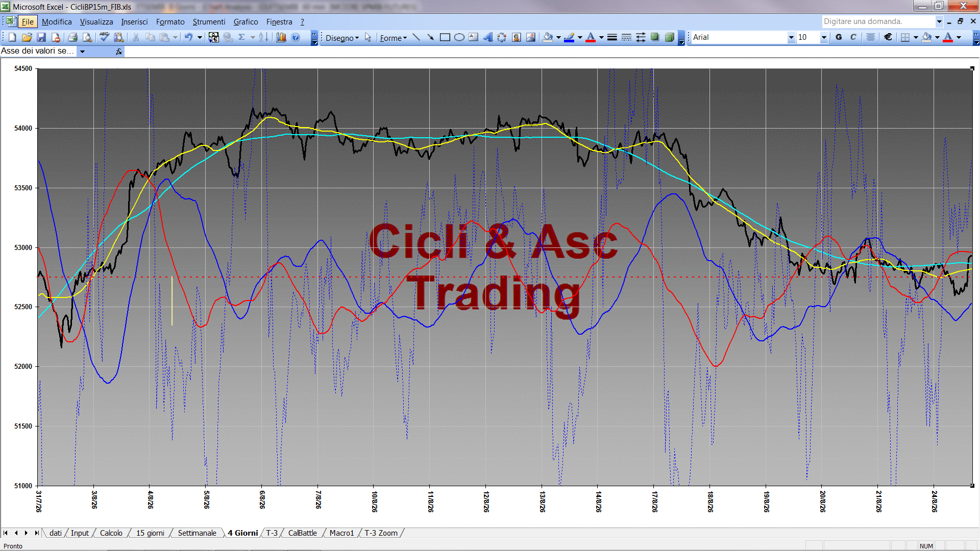Run the spelling check
This screenshot has width=980, height=551.
(x=104, y=37)
